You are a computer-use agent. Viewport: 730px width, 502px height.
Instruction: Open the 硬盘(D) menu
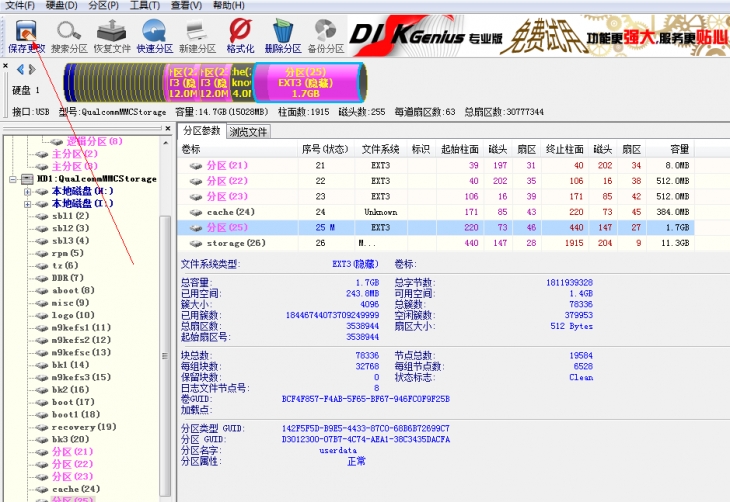[62, 6]
